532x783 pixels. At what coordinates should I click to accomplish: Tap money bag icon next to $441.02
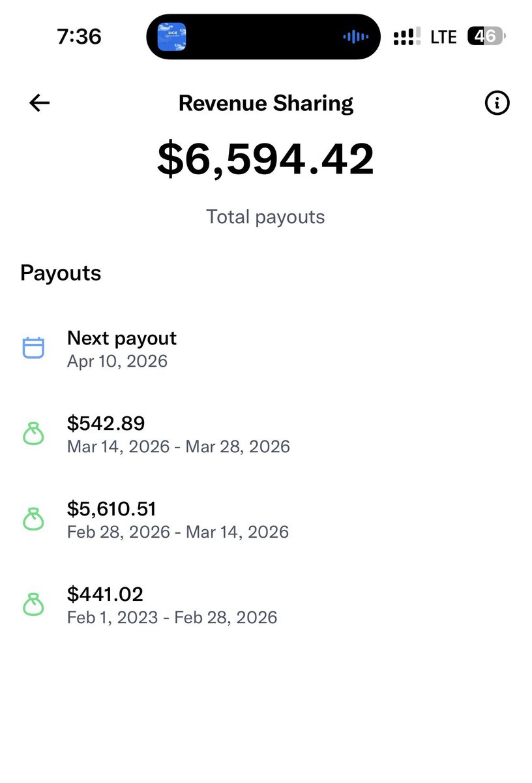pos(33,605)
